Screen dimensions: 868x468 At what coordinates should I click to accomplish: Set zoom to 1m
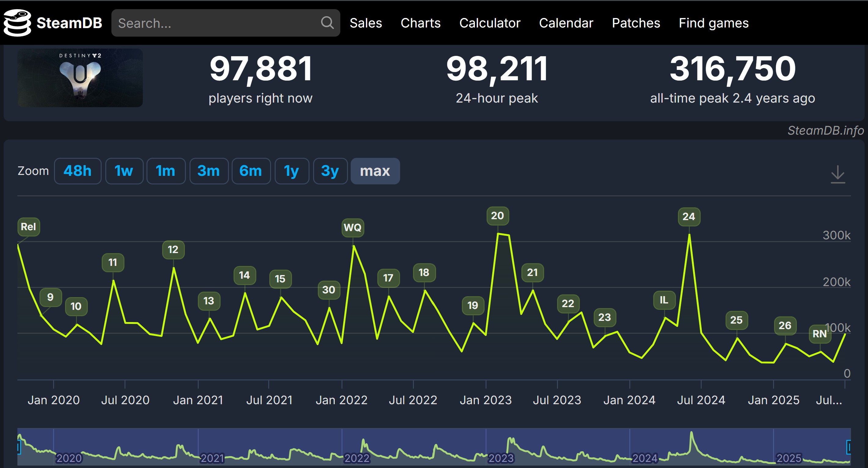tap(166, 171)
